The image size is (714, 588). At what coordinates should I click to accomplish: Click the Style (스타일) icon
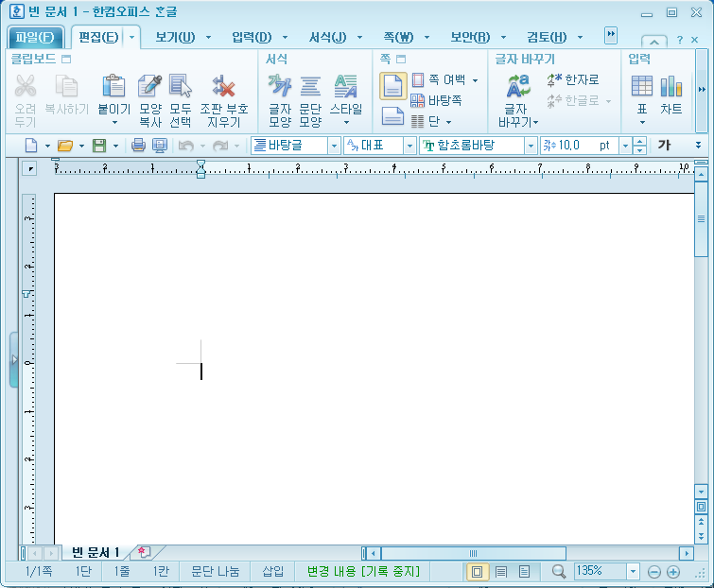(345, 86)
